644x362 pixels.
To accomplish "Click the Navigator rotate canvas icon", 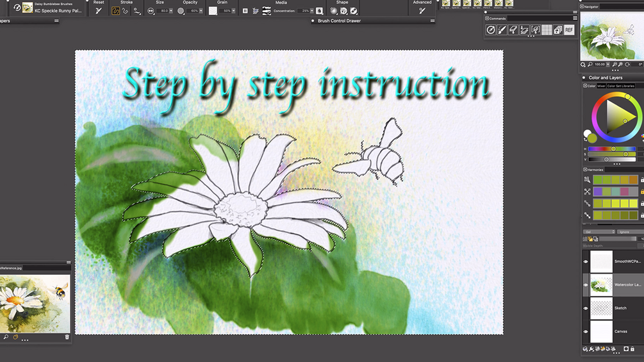I will click(627, 65).
